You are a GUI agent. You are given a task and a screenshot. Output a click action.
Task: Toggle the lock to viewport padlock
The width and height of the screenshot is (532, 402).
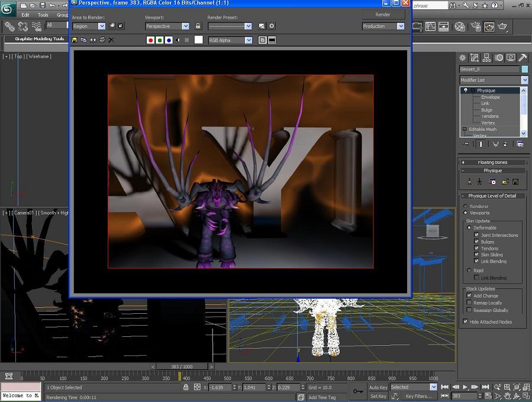point(198,26)
